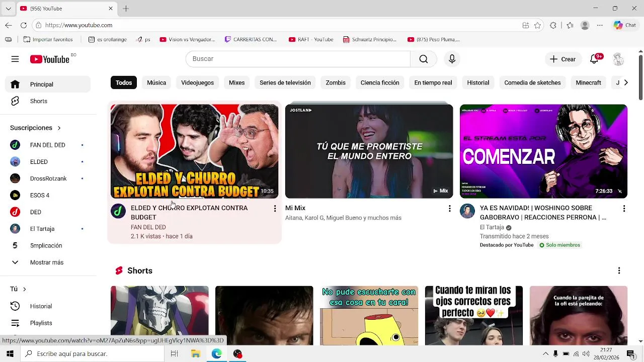Expand Mostrar más subscriptions
Image resolution: width=644 pixels, height=362 pixels.
point(48,262)
